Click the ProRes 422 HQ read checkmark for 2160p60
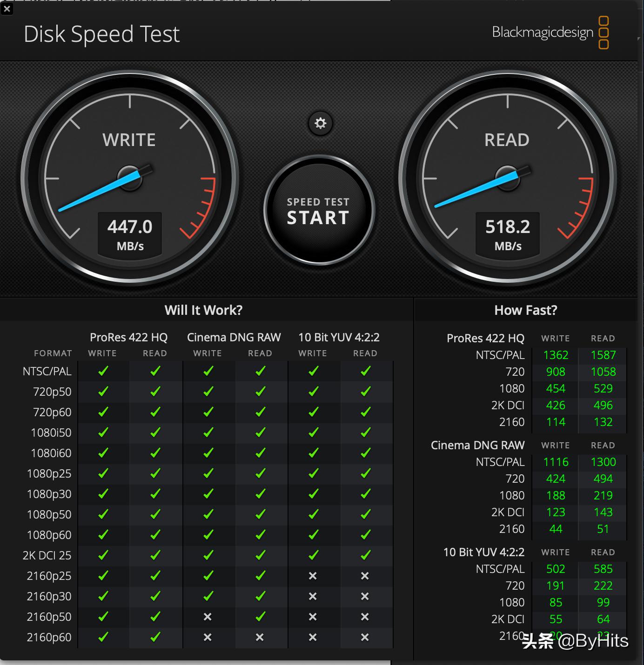This screenshot has height=665, width=644. [x=155, y=637]
